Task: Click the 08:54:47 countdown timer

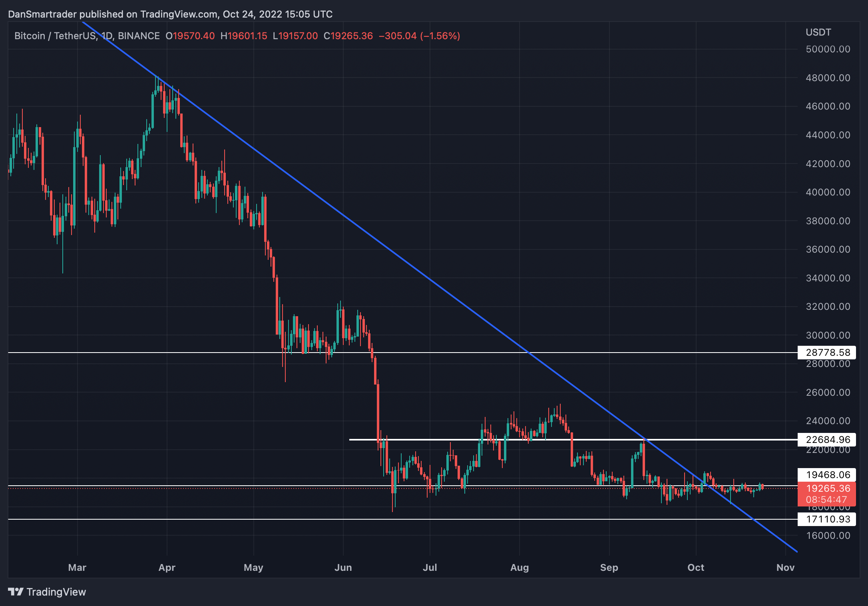Action: pyautogui.click(x=826, y=500)
